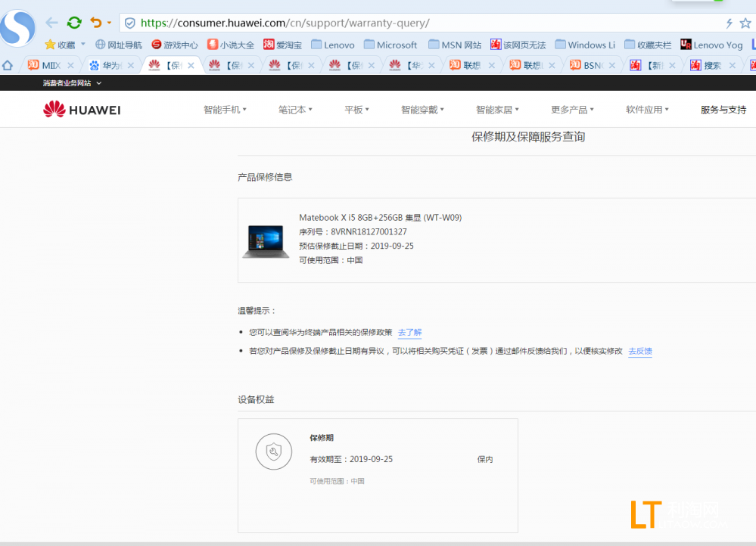Click the 去了解 policy link

point(410,332)
